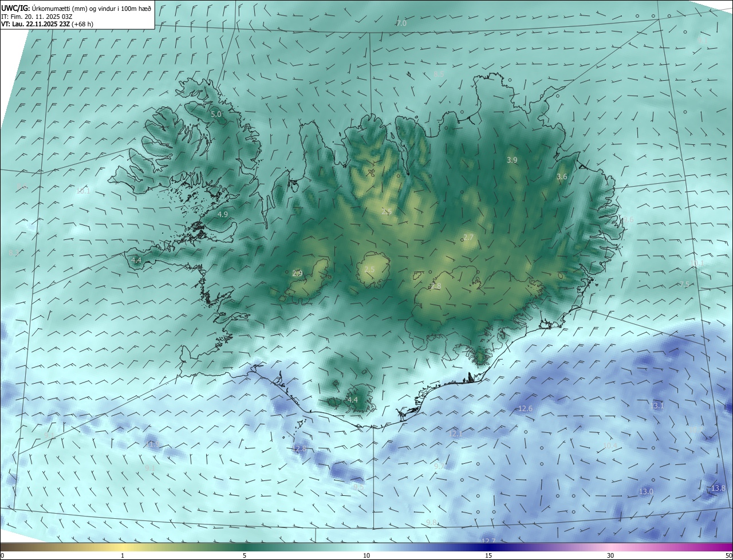The width and height of the screenshot is (733, 560).
Task: Click the 8.5 value label
Action: tap(439, 74)
